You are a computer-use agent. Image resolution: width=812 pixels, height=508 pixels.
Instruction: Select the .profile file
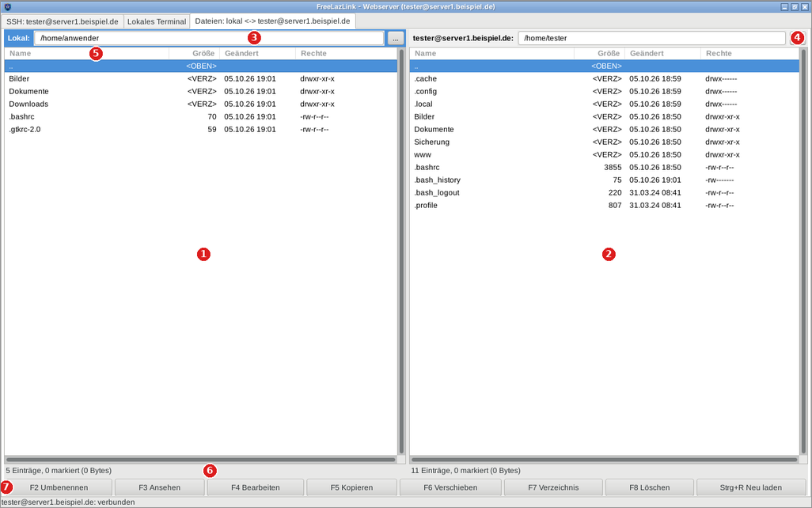click(x=605, y=206)
